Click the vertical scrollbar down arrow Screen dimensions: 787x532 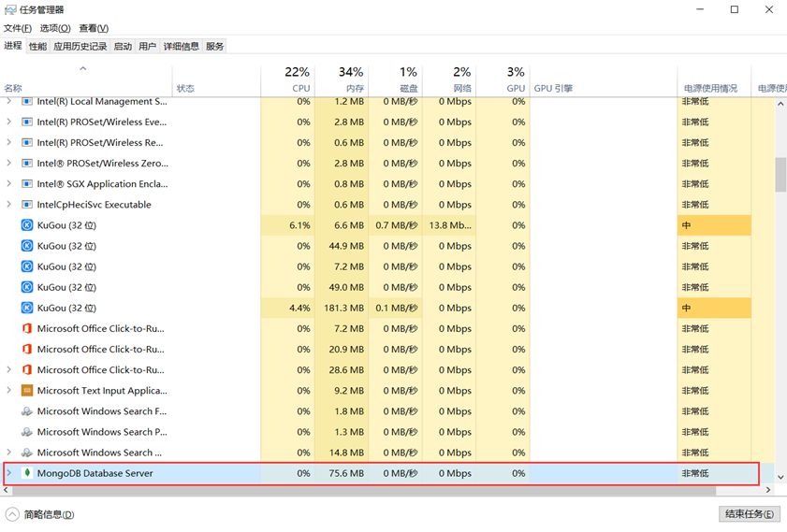point(780,478)
